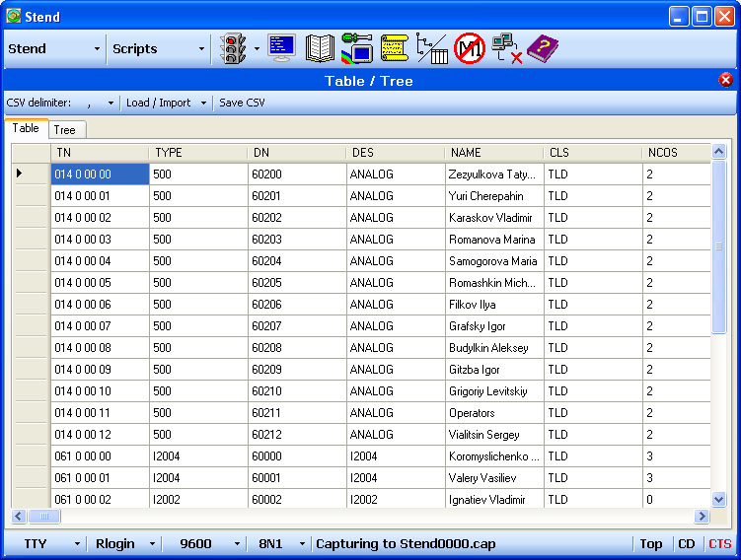Click the crossed-out M prohibition icon

point(470,48)
